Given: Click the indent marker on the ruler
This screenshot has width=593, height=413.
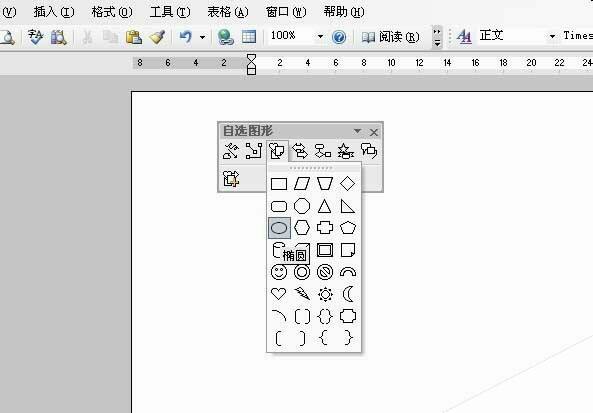Looking at the screenshot, I should click(x=251, y=64).
